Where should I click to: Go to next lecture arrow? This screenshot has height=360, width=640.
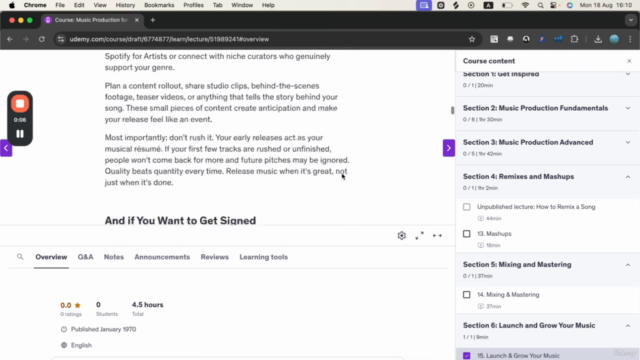(x=449, y=148)
